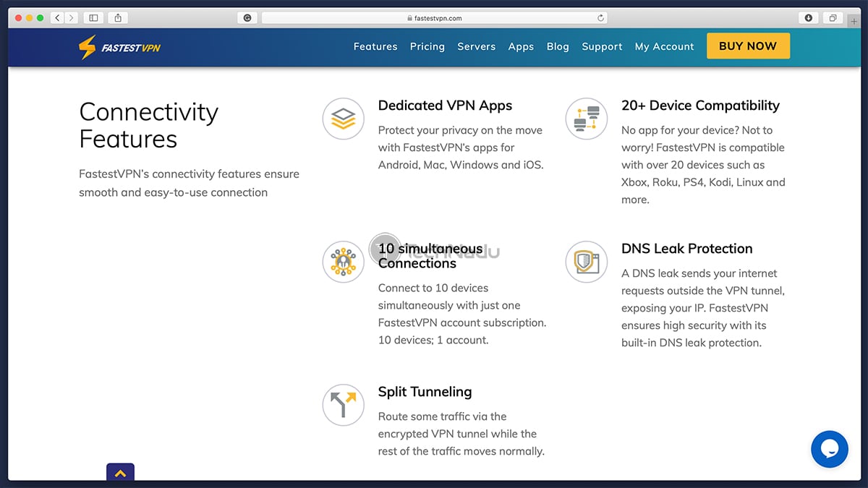Show the Safari sidebar

click(x=93, y=18)
